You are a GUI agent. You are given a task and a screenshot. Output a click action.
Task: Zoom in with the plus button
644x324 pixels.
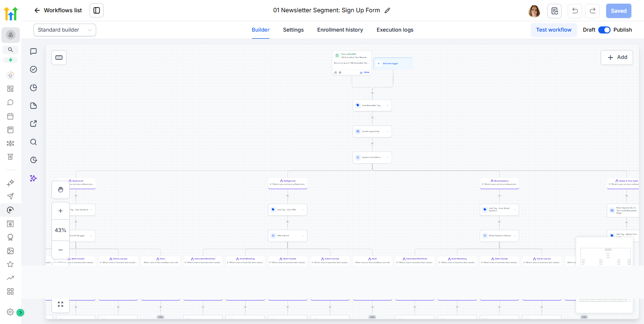pos(60,211)
